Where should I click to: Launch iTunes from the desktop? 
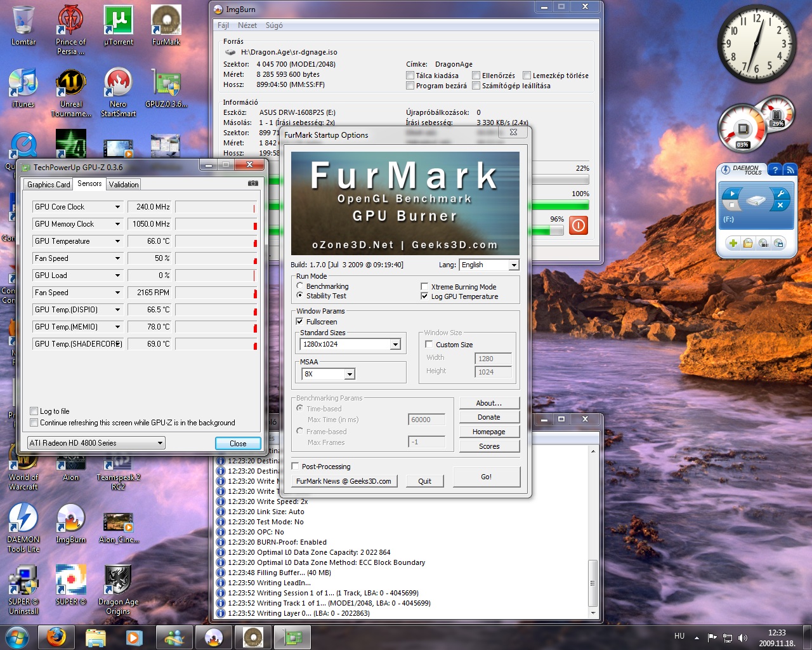23,88
